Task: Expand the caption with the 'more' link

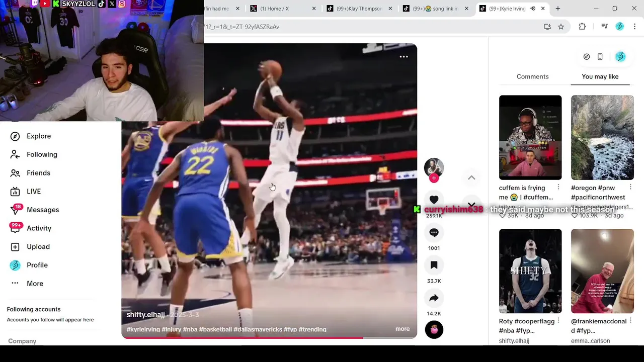Action: point(403,329)
